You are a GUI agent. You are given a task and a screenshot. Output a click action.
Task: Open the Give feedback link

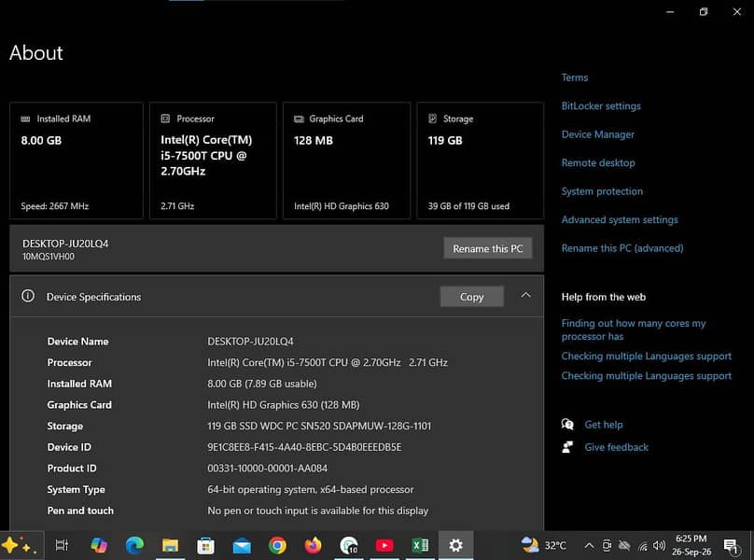pos(617,447)
